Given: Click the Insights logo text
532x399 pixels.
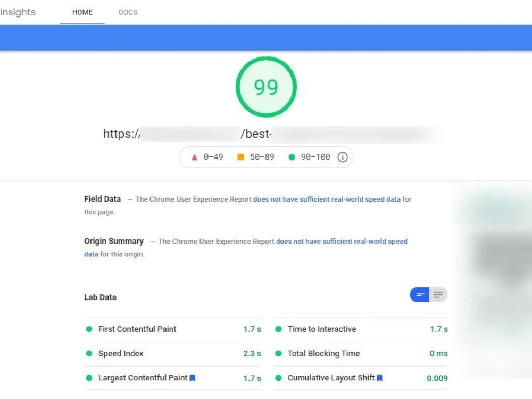Looking at the screenshot, I should tap(18, 12).
